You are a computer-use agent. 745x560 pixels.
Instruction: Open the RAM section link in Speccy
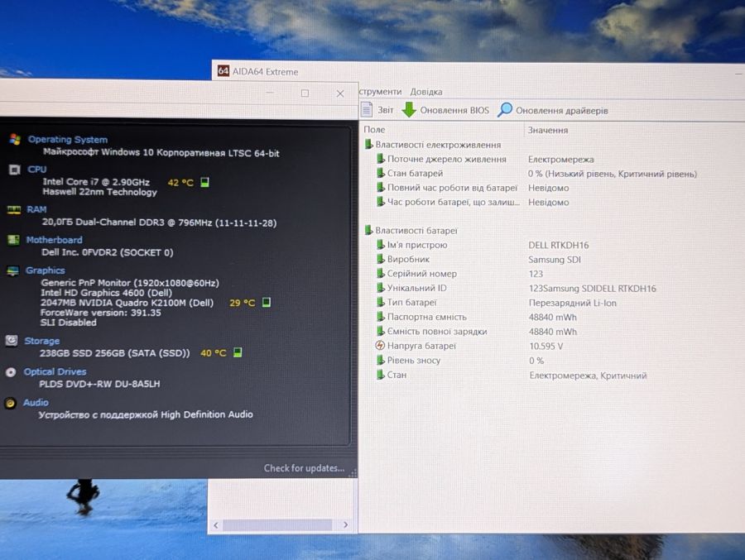36,209
